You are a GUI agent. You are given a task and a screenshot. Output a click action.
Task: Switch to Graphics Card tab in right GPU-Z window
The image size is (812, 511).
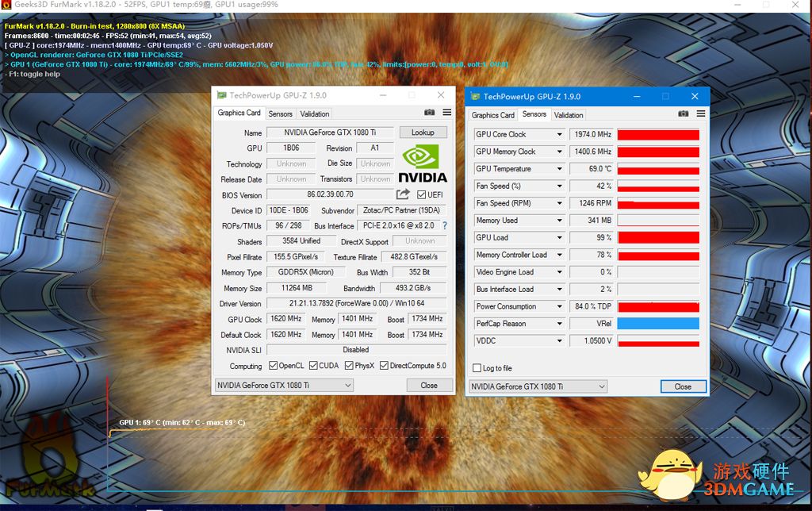point(492,115)
